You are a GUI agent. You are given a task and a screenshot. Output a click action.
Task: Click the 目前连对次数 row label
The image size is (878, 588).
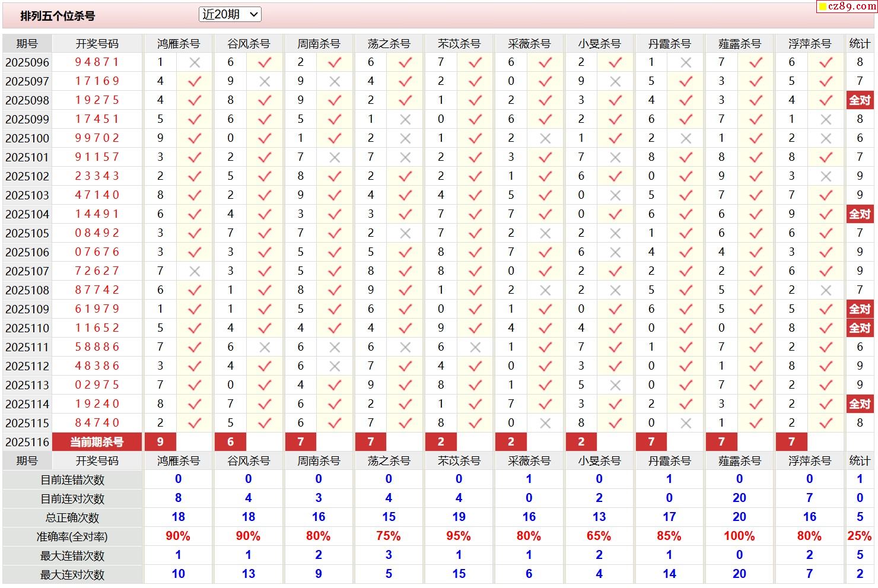[x=72, y=498]
